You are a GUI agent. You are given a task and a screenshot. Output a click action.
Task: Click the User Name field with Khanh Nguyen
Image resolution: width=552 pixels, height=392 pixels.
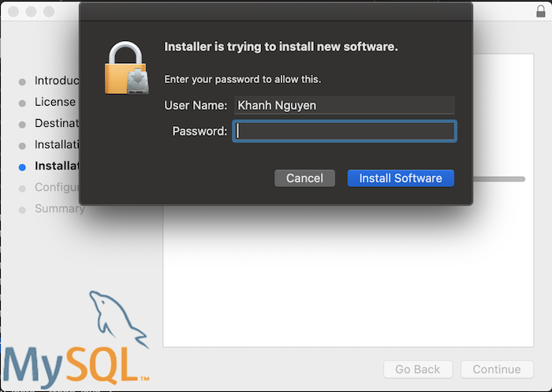click(345, 106)
